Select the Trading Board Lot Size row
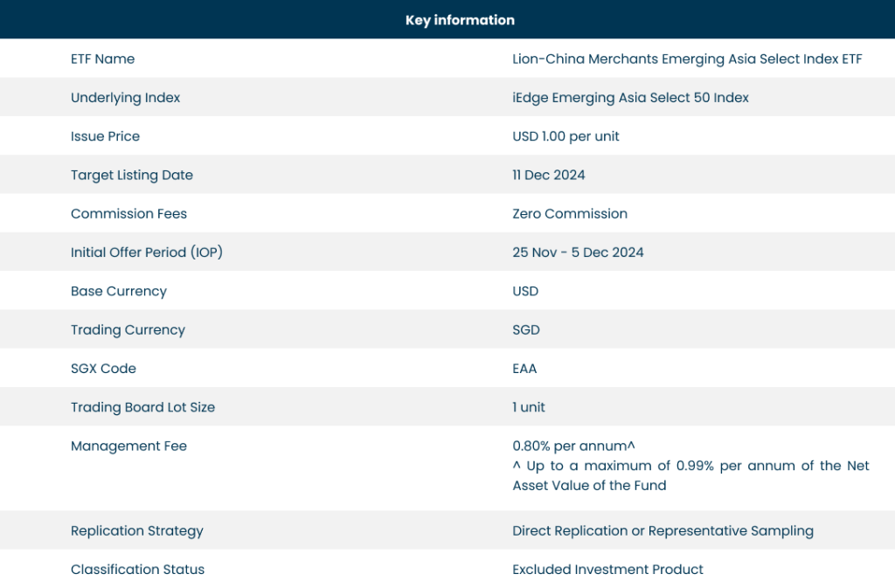 142,406
